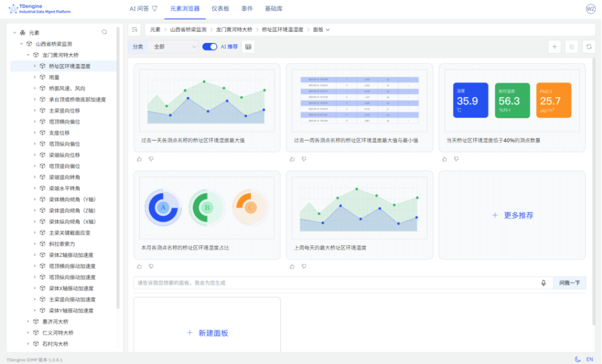
Task: Collapse the 龙门黄河特大桥 node
Action: pyautogui.click(x=28, y=55)
